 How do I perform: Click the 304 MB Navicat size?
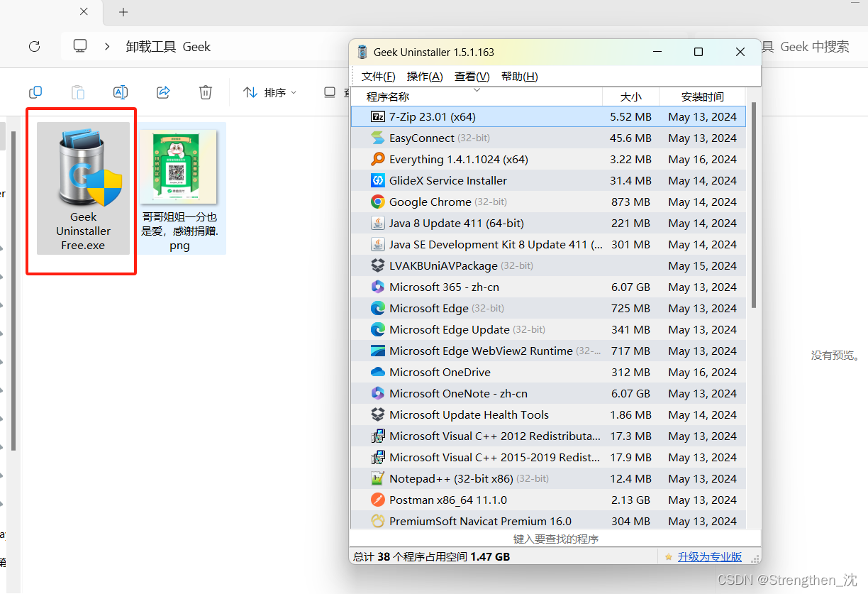pos(630,521)
